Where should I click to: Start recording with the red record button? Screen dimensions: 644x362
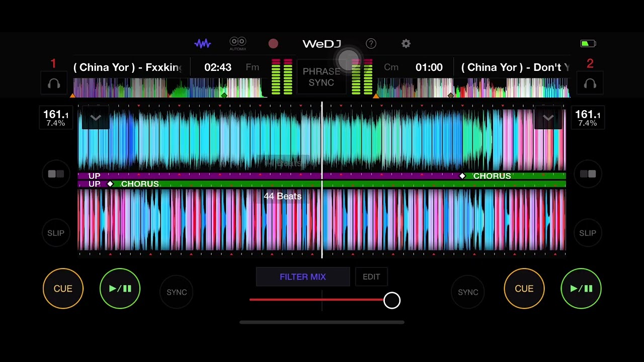pyautogui.click(x=273, y=44)
